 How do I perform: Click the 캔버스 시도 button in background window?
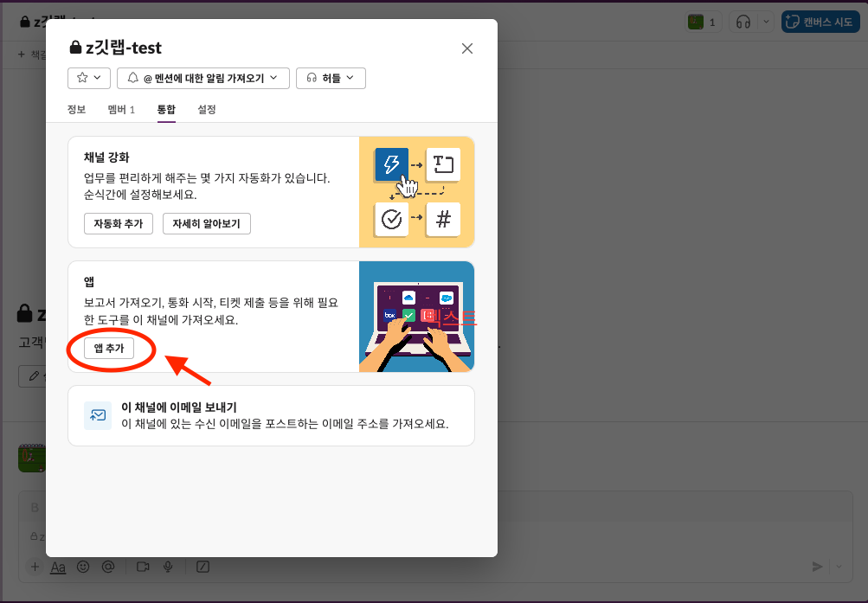(x=820, y=22)
